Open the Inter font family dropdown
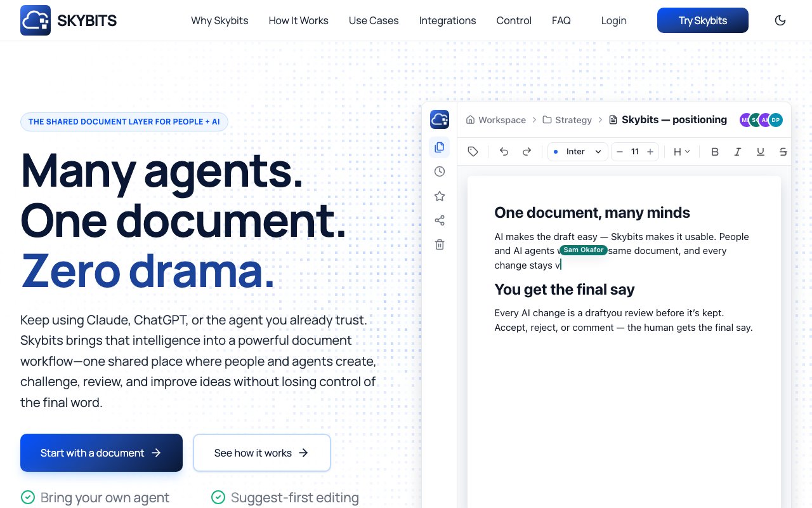 [x=577, y=152]
